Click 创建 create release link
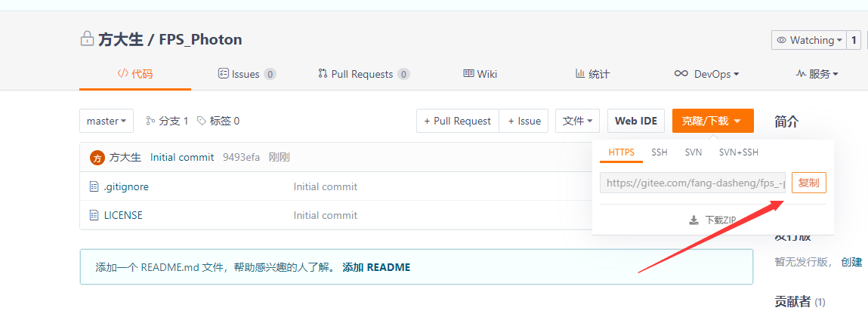The width and height of the screenshot is (868, 317). pyautogui.click(x=851, y=262)
